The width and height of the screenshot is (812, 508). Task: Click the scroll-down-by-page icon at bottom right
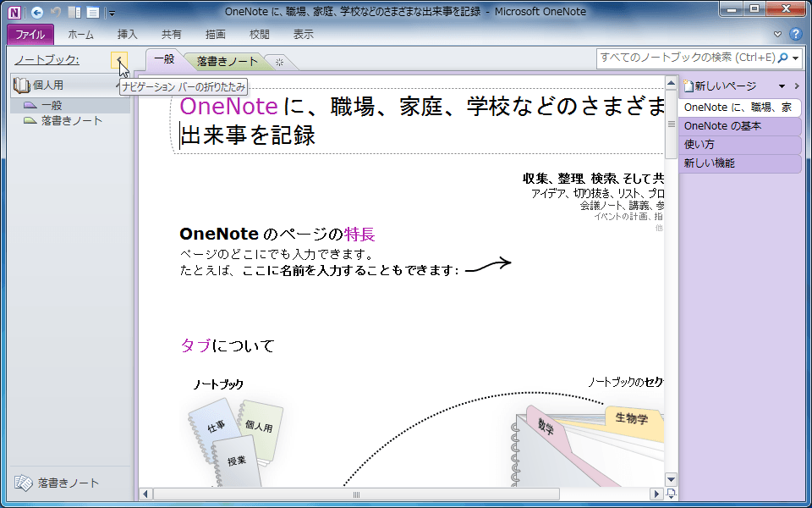[x=671, y=494]
